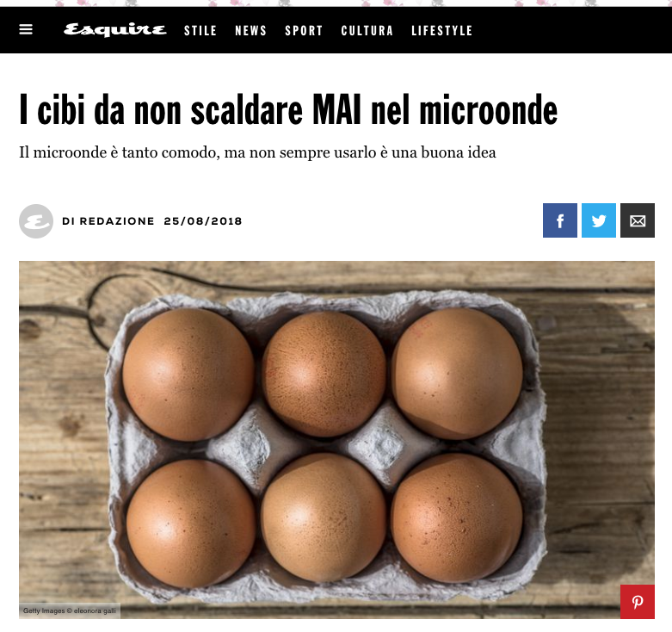
Task: Click the DI REDAZIONE author link
Action: pyautogui.click(x=108, y=221)
